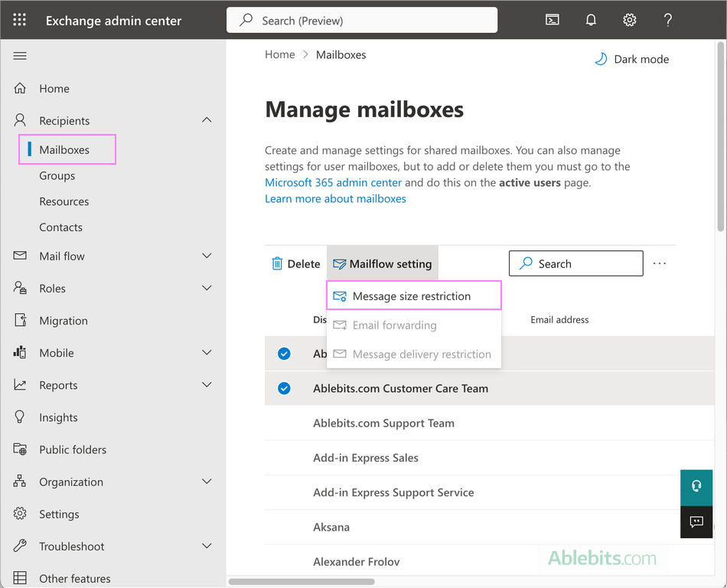Click the Troubleshoot wrench icon
The height and width of the screenshot is (588, 727).
coord(20,546)
